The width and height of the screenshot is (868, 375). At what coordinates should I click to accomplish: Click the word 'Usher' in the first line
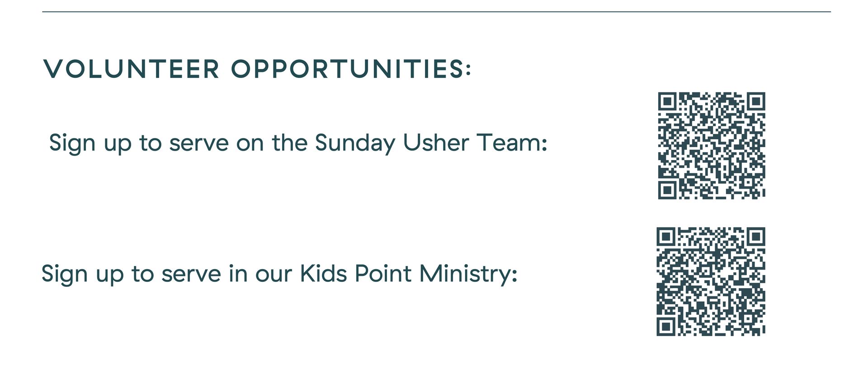pos(436,142)
